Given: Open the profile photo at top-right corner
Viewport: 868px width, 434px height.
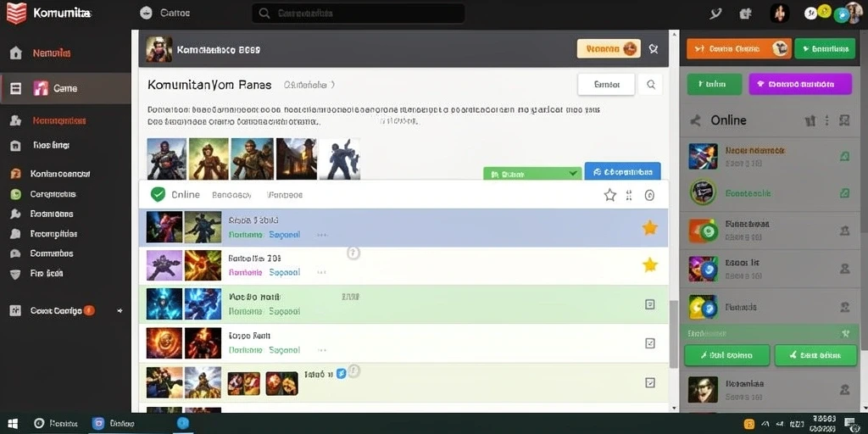Looking at the screenshot, I should 855,12.
